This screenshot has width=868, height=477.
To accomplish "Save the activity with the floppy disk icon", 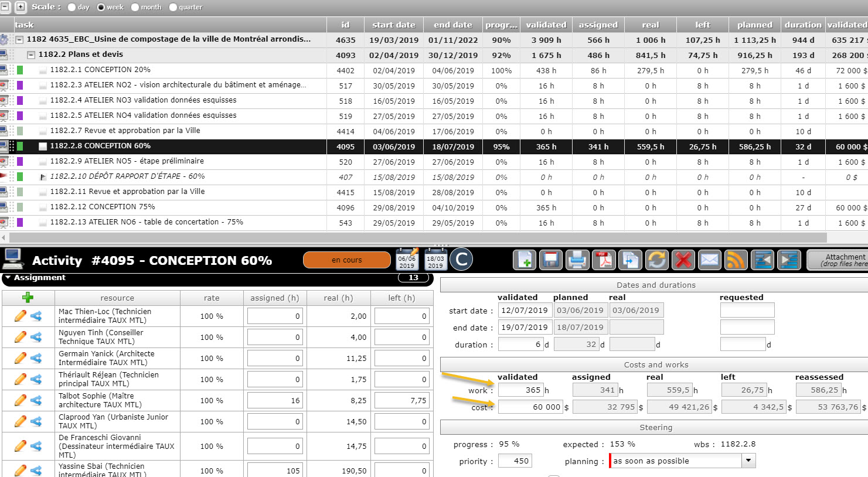I will click(x=550, y=260).
